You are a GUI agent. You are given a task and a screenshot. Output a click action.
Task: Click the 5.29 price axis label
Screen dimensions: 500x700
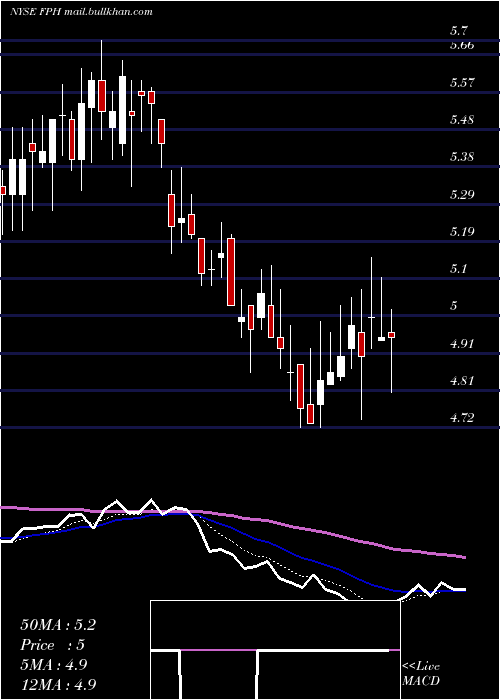[x=462, y=194]
